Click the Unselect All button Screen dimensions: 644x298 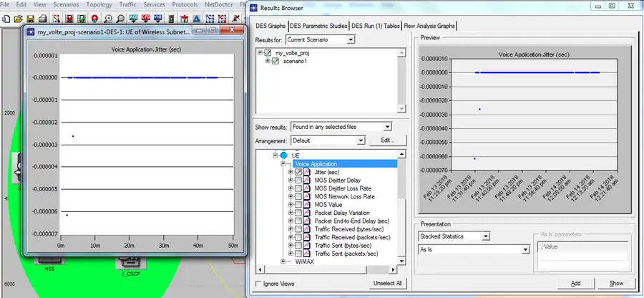387,283
